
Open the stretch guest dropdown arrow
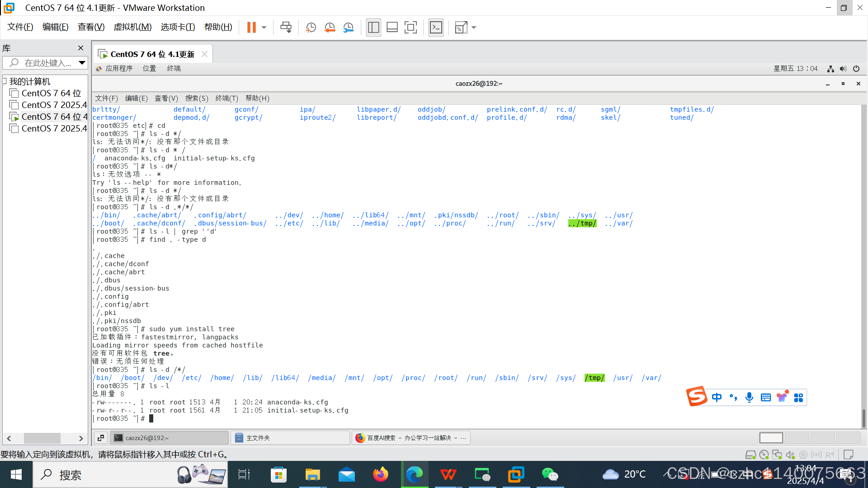tap(474, 28)
